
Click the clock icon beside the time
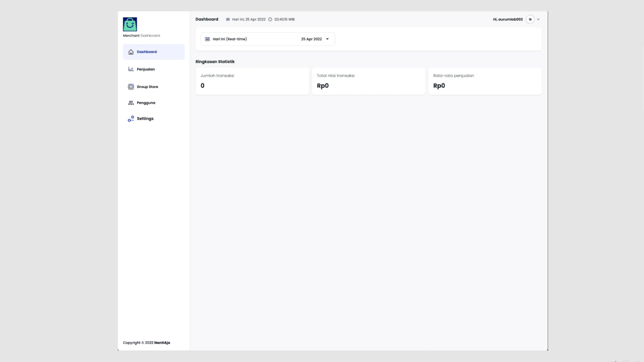tap(270, 19)
